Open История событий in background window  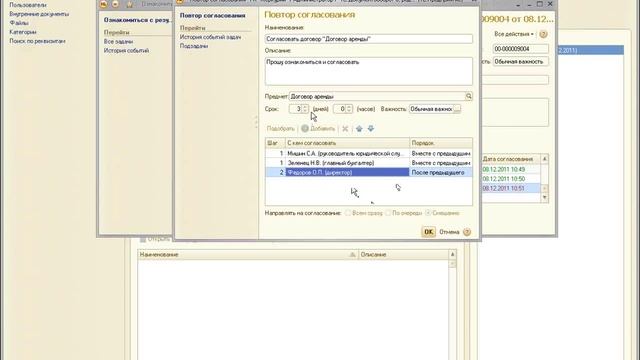pyautogui.click(x=126, y=51)
